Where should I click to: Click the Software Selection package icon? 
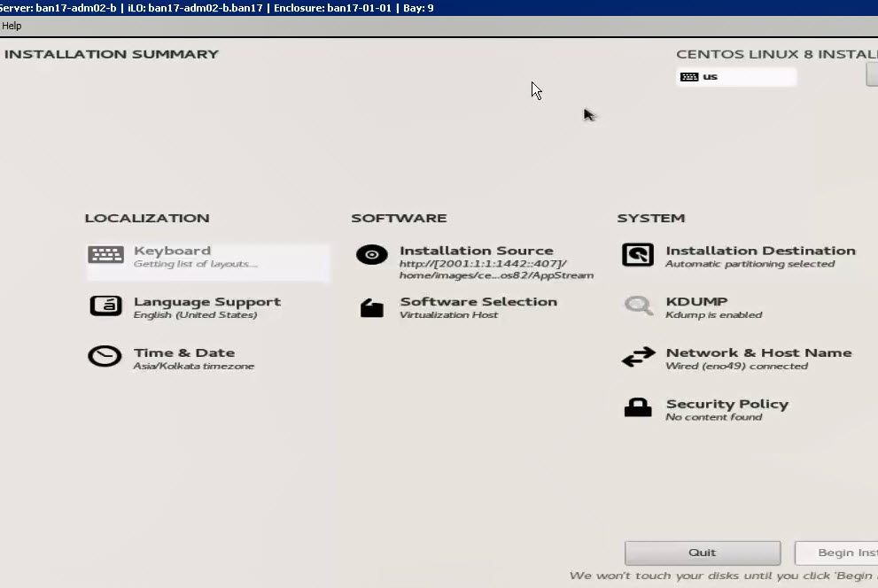click(x=371, y=306)
